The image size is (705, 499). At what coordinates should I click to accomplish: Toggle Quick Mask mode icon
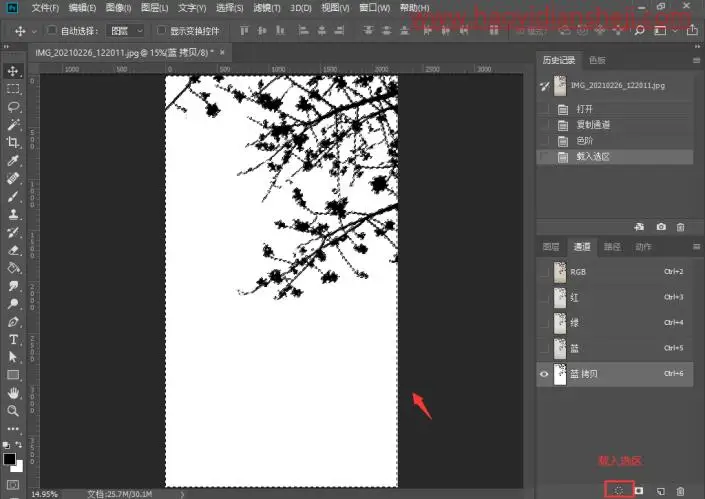coord(13,485)
